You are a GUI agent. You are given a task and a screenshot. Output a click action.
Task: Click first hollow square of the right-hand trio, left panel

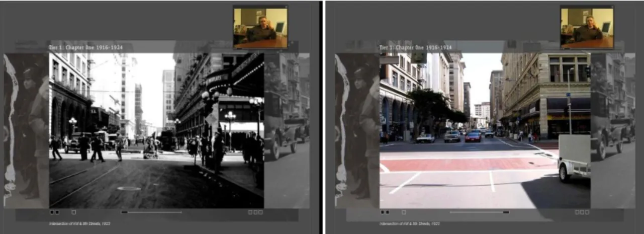250,212
